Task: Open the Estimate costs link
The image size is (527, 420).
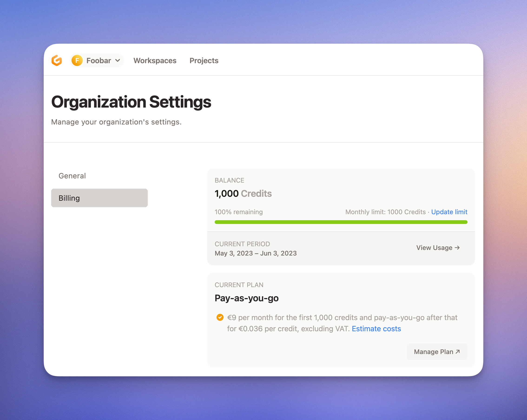Action: (376, 329)
